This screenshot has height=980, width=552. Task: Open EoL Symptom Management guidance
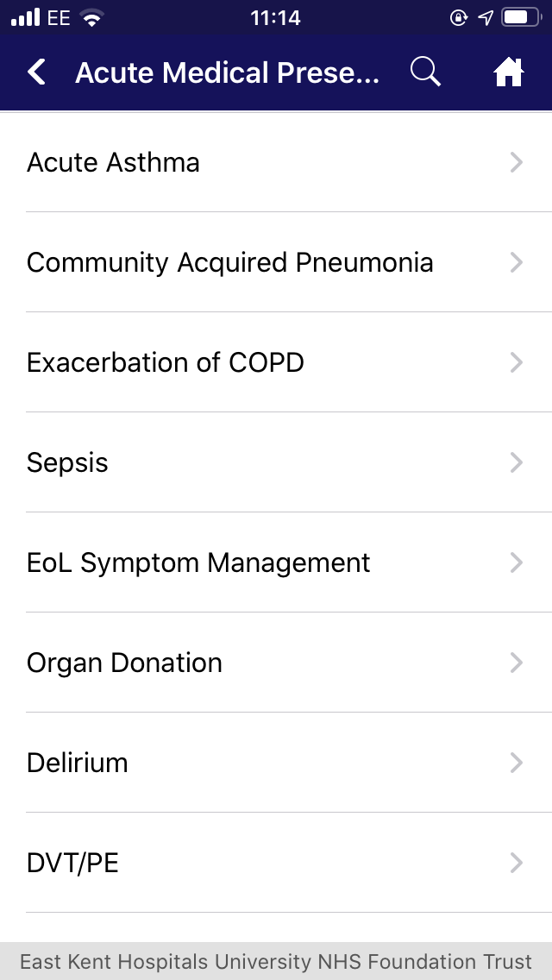[x=198, y=562]
